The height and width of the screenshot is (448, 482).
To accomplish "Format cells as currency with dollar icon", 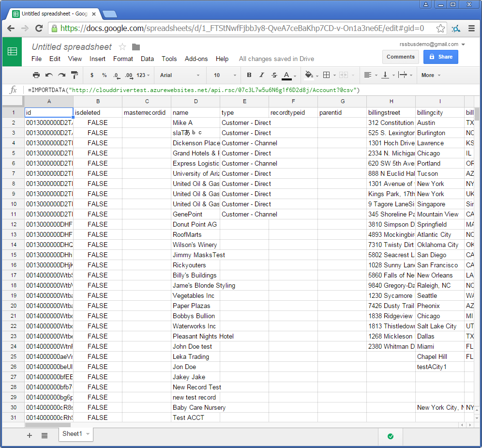I will tap(92, 75).
